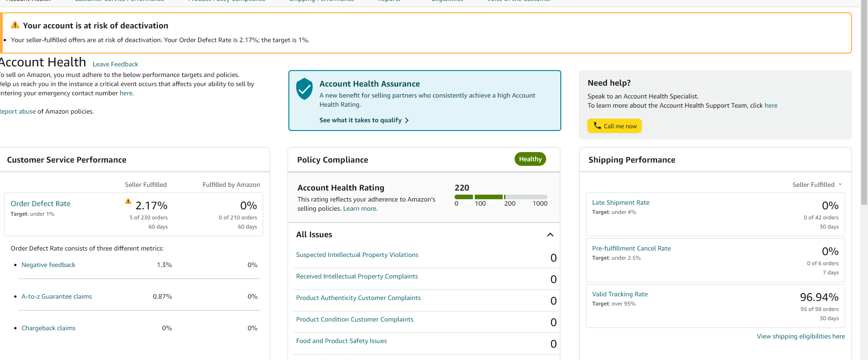The image size is (868, 360).
Task: Click the '0 of 210 orders' text
Action: tap(238, 218)
